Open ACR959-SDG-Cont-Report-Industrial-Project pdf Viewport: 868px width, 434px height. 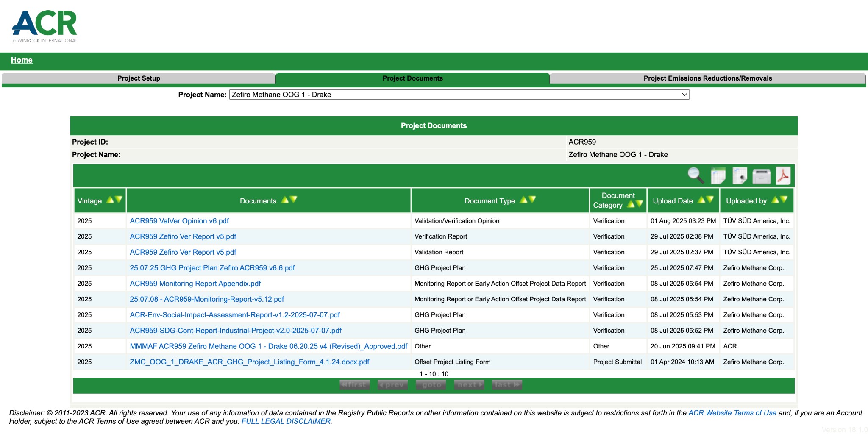(x=236, y=331)
